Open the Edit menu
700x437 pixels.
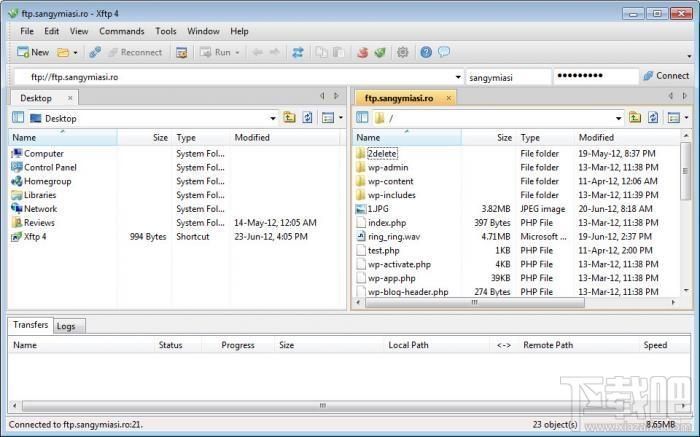pyautogui.click(x=51, y=31)
